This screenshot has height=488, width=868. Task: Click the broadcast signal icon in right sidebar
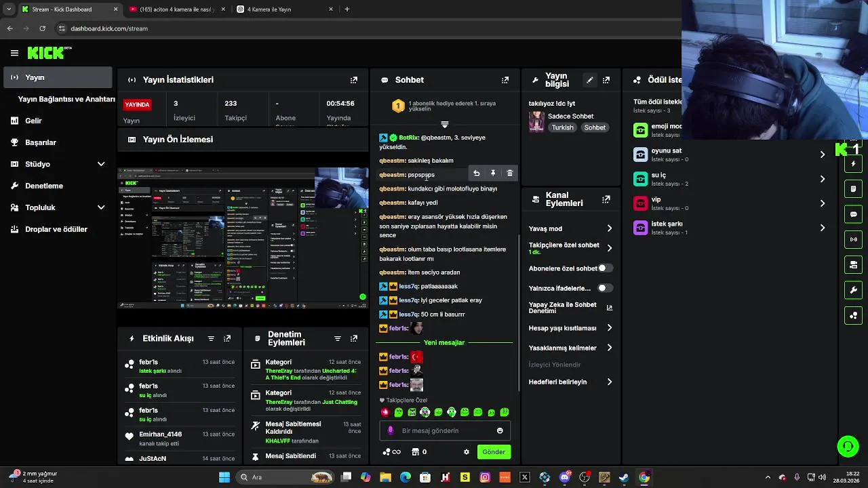point(854,239)
